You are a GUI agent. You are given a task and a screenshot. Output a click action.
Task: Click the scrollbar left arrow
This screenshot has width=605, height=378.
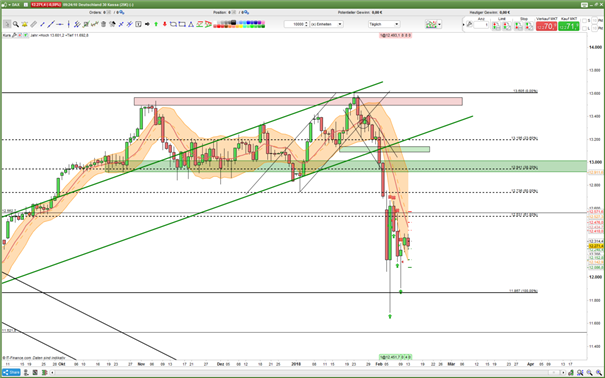click(x=52, y=373)
